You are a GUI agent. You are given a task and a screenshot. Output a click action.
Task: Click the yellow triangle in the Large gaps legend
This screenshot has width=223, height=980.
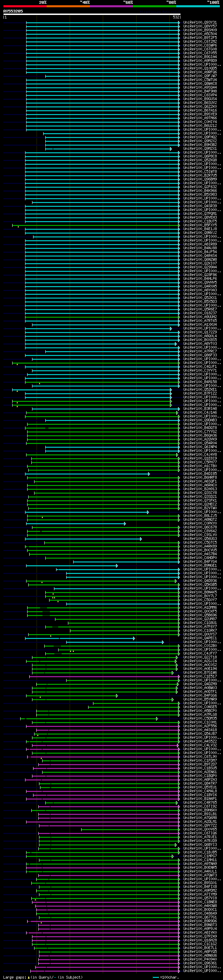[29, 977]
